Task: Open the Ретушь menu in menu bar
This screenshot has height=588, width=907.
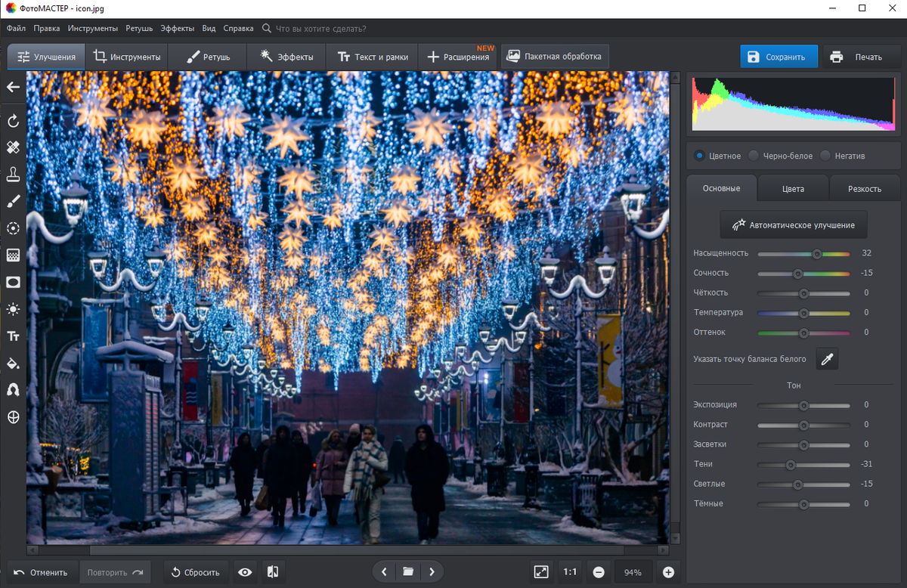Action: point(138,28)
